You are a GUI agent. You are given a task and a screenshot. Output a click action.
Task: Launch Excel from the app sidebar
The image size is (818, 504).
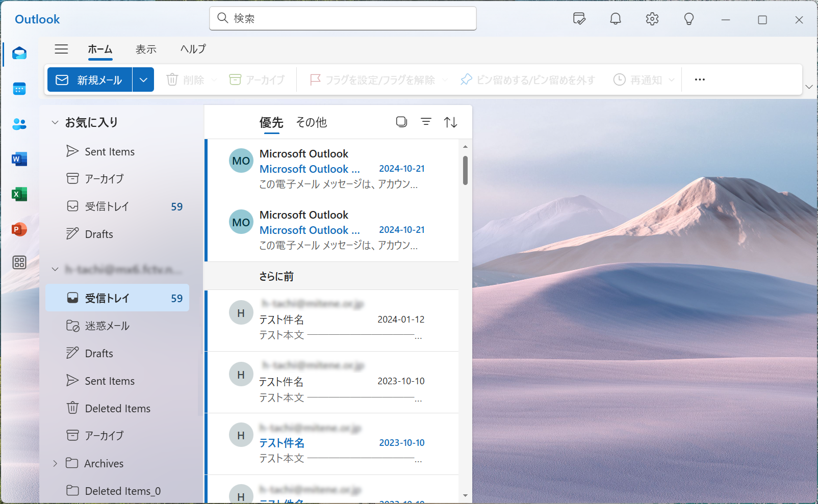[19, 194]
